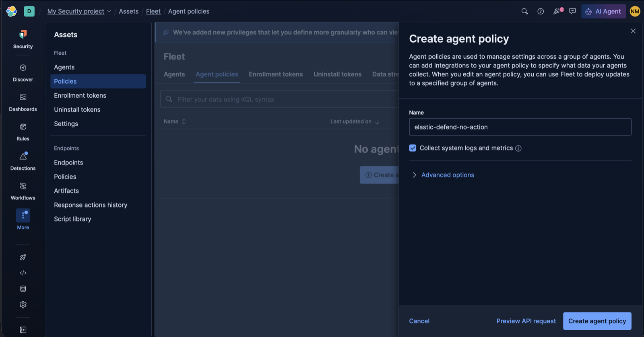Sort table by Name column
This screenshot has width=644, height=337.
(x=175, y=121)
